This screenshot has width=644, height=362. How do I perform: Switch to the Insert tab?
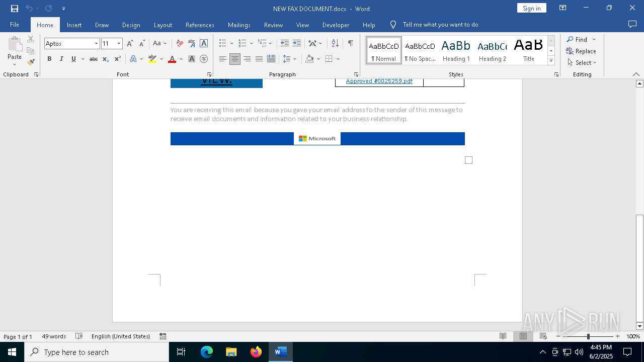click(74, 25)
